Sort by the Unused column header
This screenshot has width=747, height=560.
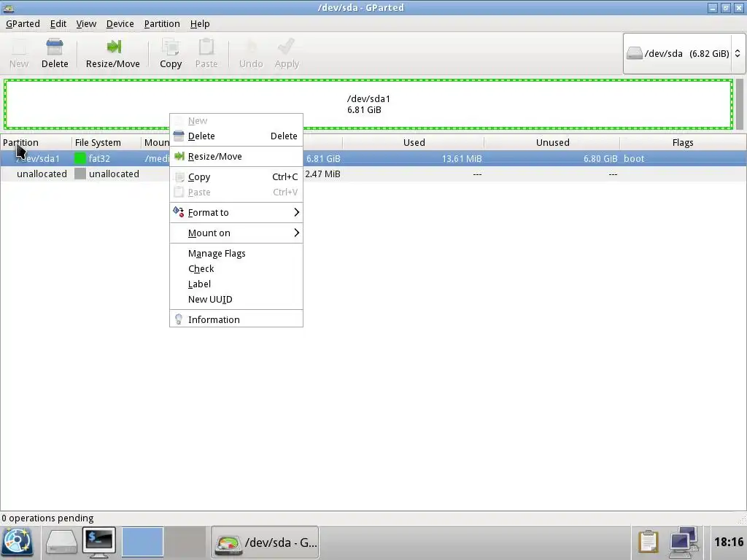pos(552,143)
